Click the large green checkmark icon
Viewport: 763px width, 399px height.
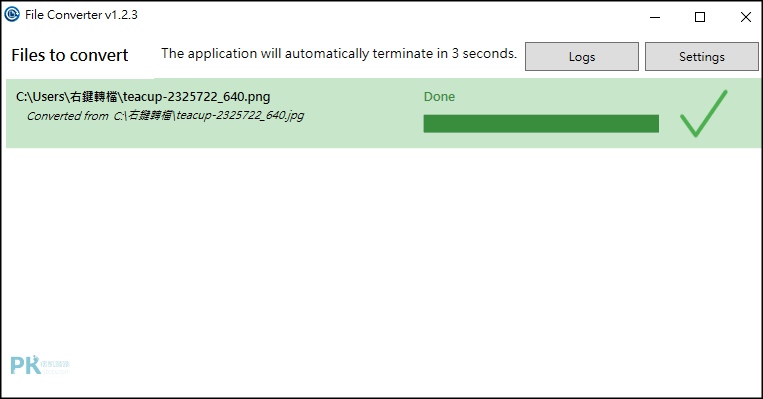(x=704, y=113)
